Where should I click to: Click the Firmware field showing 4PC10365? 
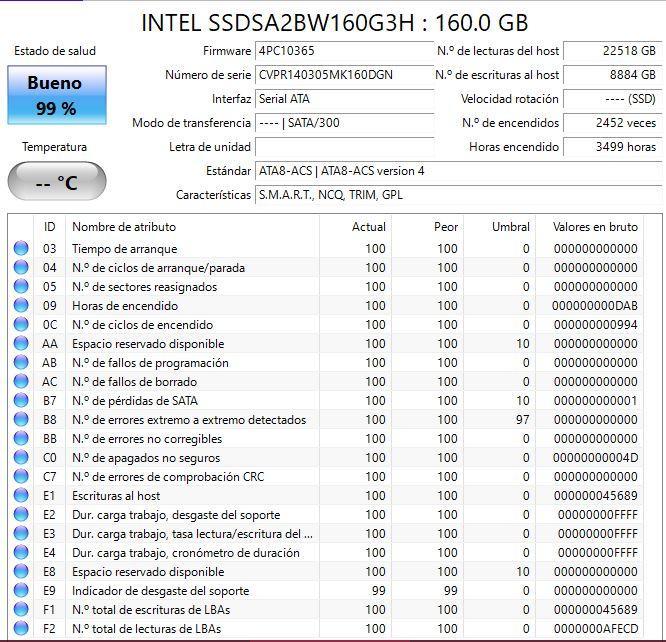[344, 51]
